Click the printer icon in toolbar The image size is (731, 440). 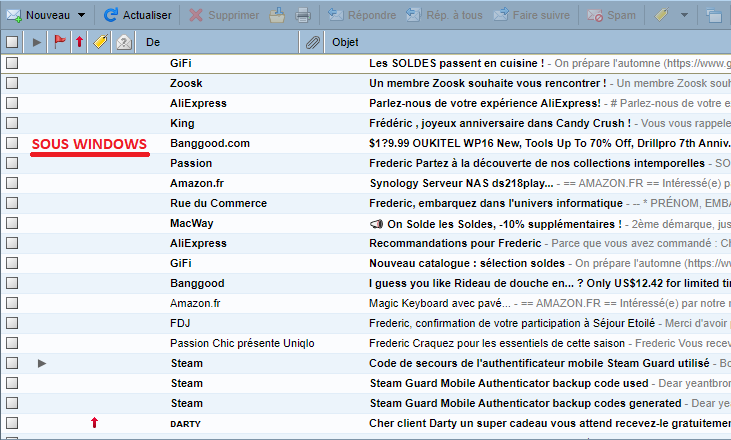tap(303, 15)
